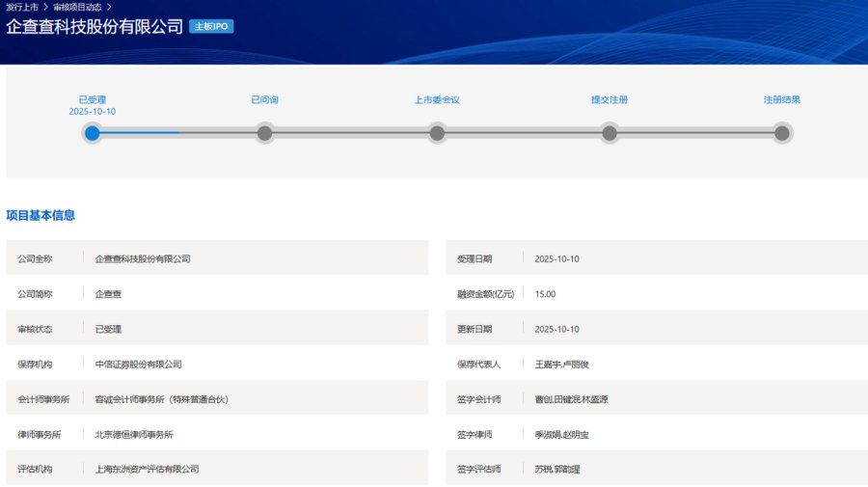Click the page title 企查查科技股份有限公司

point(95,26)
